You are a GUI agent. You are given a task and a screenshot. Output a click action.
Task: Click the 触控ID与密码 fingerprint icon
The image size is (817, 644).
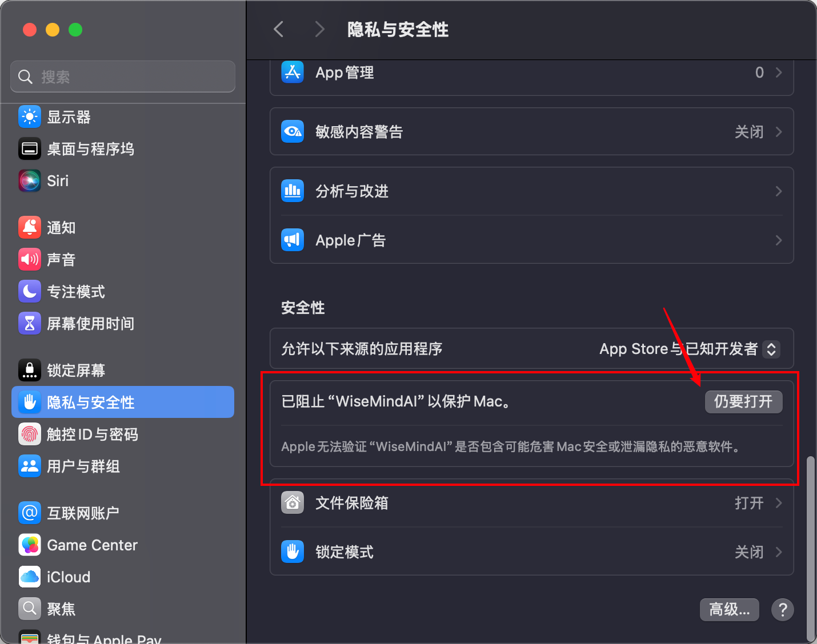[30, 434]
